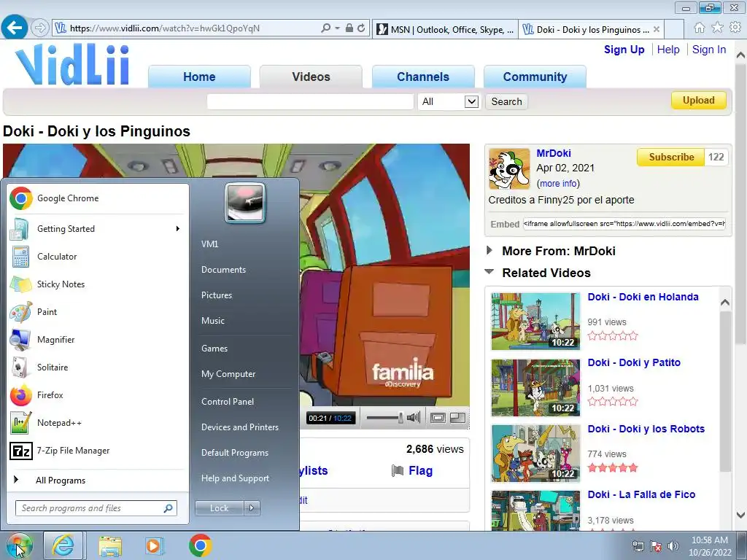Screen dimensions: 747x560
Task: Click the Search button
Action: 506,101
